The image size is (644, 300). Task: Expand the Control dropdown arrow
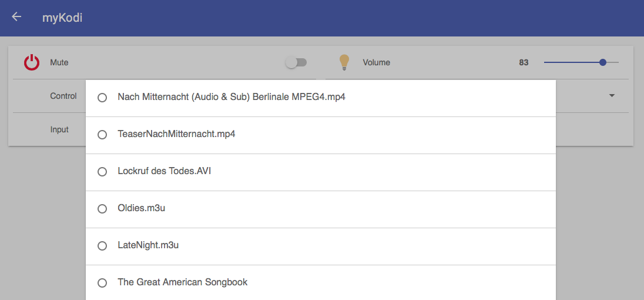click(x=612, y=96)
